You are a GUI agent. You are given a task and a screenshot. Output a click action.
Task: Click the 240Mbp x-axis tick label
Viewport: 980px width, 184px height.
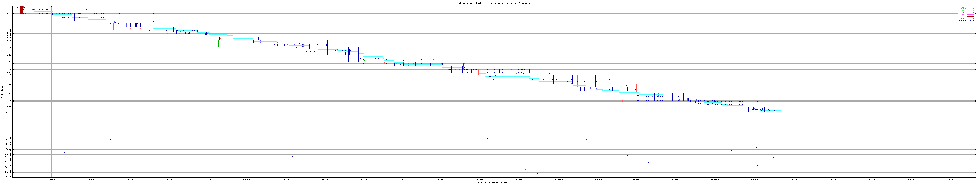click(x=949, y=179)
